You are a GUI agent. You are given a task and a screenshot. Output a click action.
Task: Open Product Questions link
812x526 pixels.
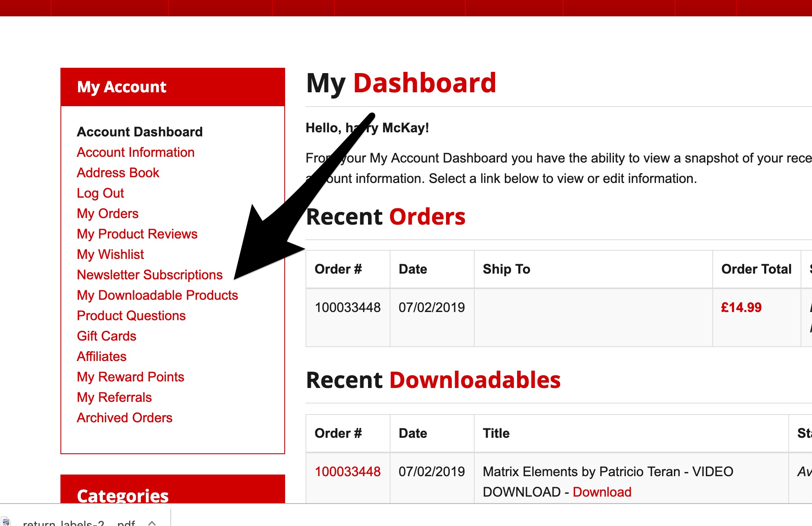click(131, 316)
